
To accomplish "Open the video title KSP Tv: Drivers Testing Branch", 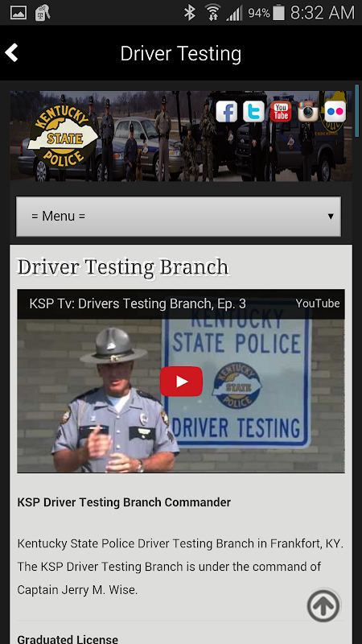I will click(x=138, y=303).
